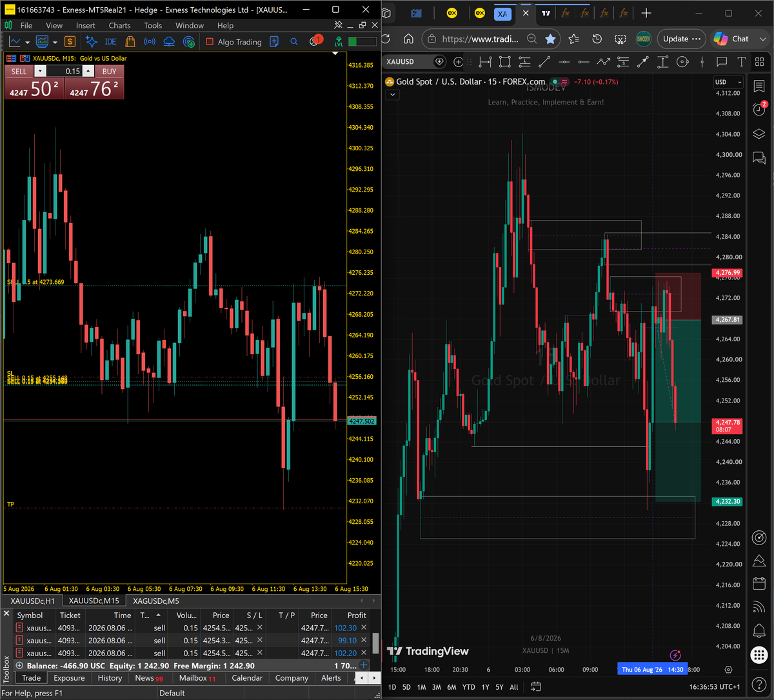Select the 1M range in TradingView
Viewport: 774px width, 700px height.
[x=421, y=687]
